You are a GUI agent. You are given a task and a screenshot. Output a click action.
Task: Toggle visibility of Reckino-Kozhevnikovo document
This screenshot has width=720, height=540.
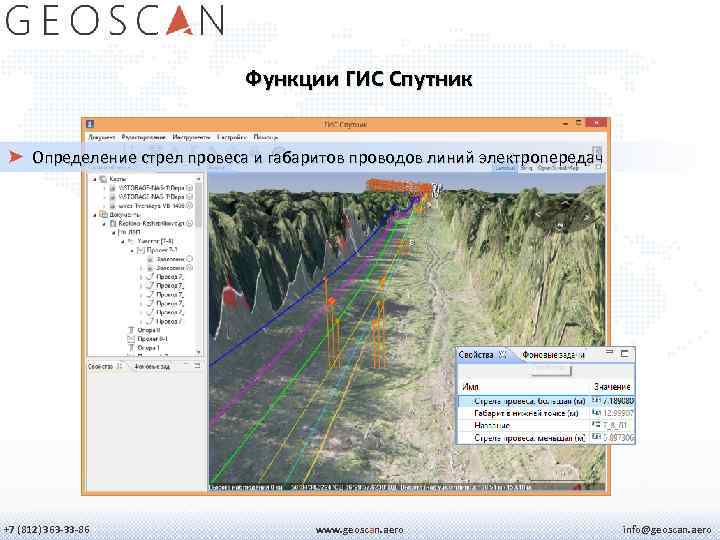(189, 224)
